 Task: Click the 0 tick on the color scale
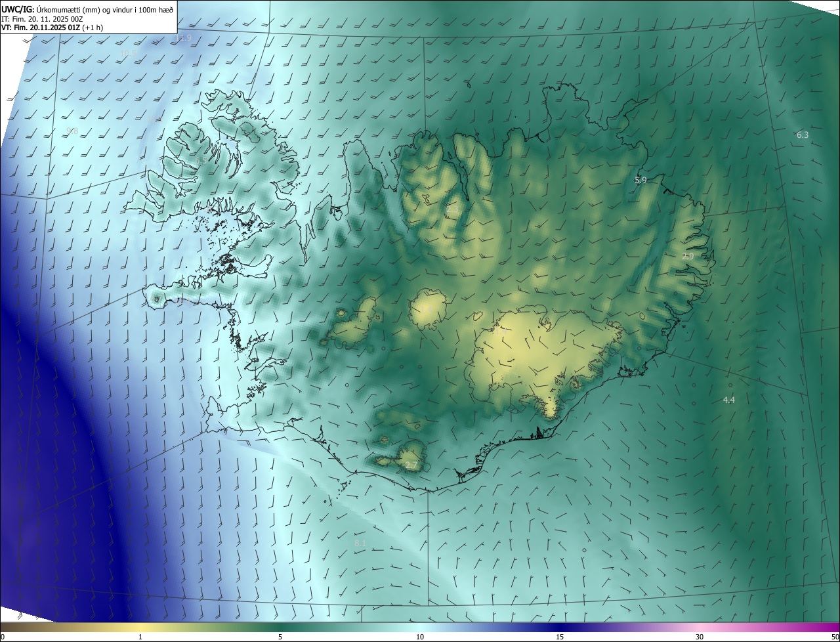2,637
